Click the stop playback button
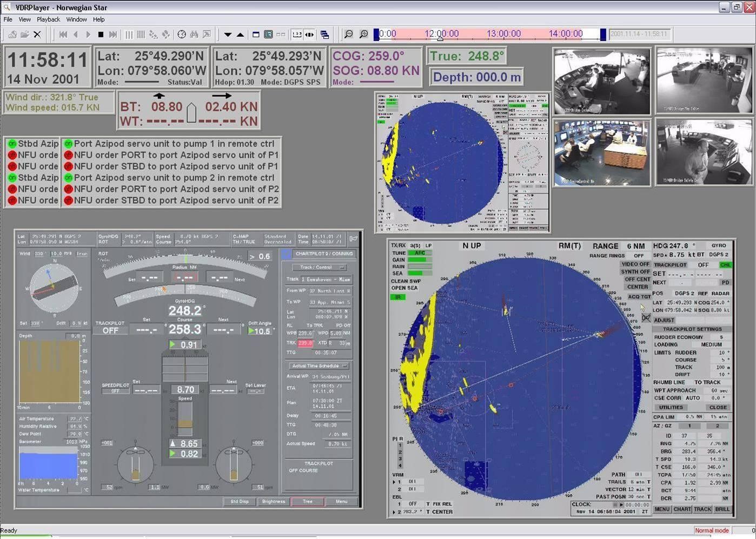The image size is (756, 539). pyautogui.click(x=101, y=35)
